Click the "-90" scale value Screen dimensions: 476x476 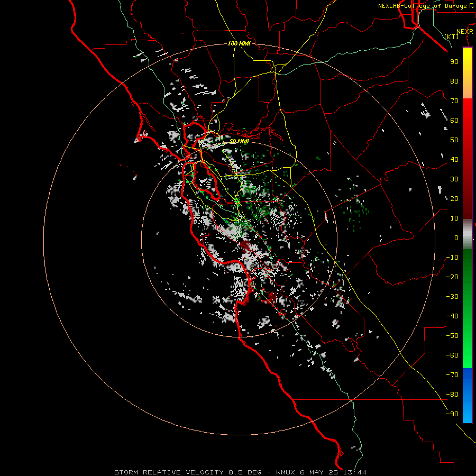452,414
